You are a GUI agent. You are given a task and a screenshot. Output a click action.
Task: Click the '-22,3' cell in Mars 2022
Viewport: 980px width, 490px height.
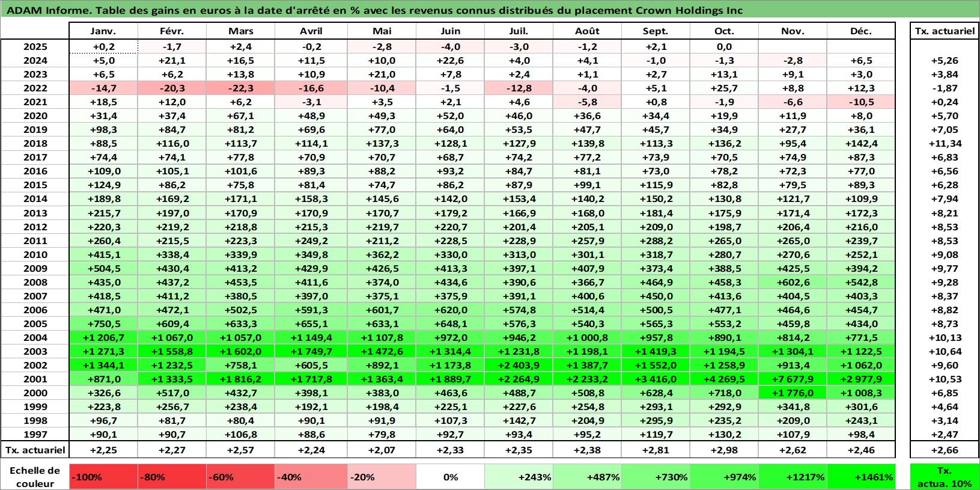pos(240,88)
